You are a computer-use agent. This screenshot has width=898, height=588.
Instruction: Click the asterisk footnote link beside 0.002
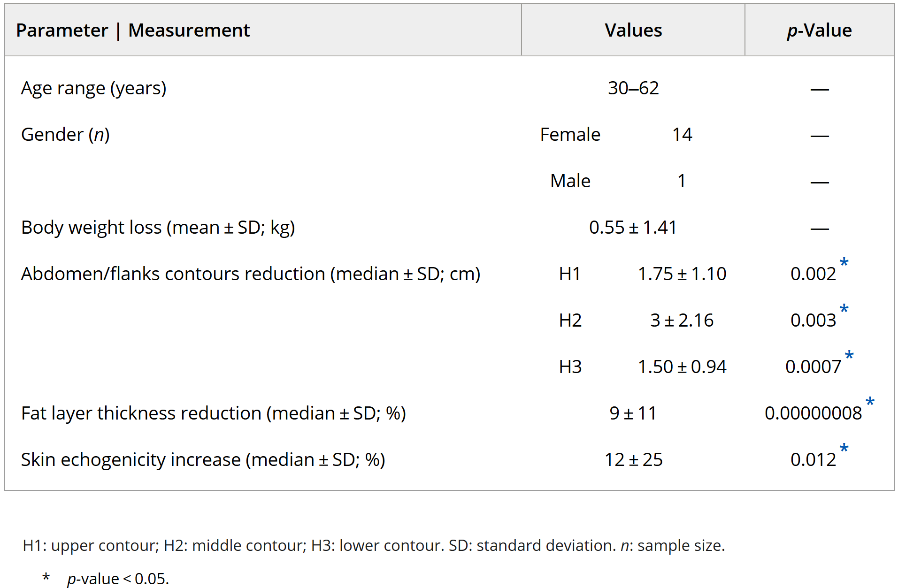point(844,263)
